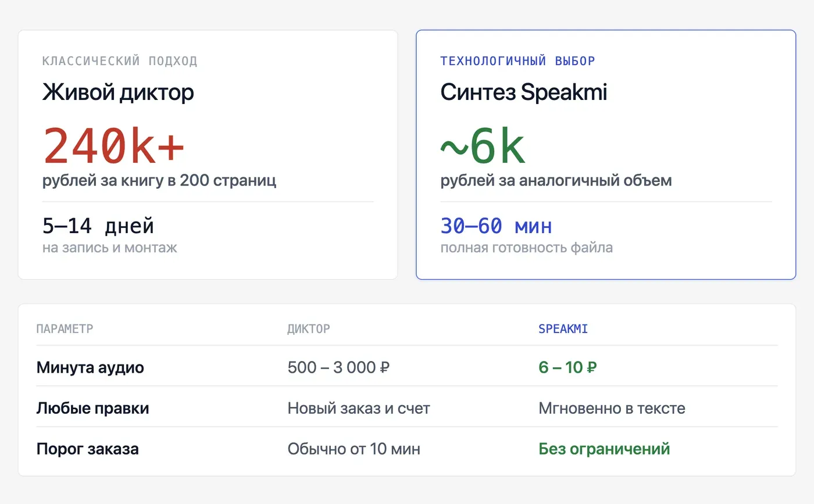Click the 'Новый заказ и счет' cell
814x504 pixels.
(359, 408)
